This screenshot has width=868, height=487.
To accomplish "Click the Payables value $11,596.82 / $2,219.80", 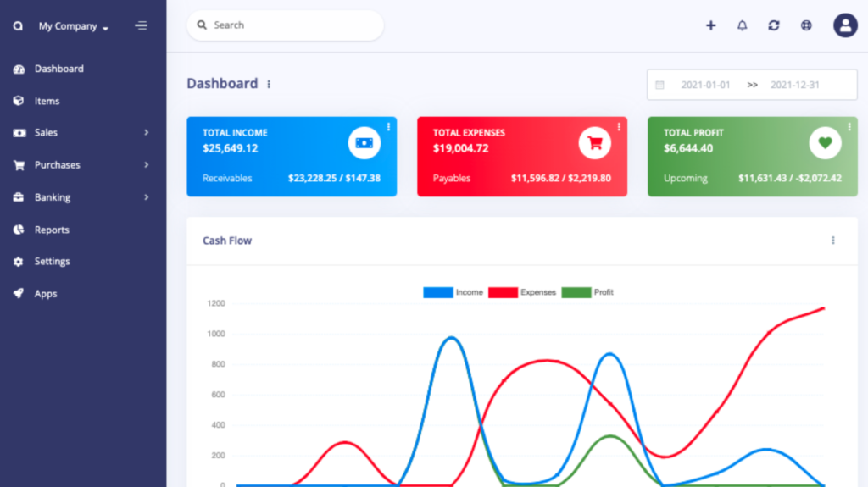I will [x=561, y=178].
